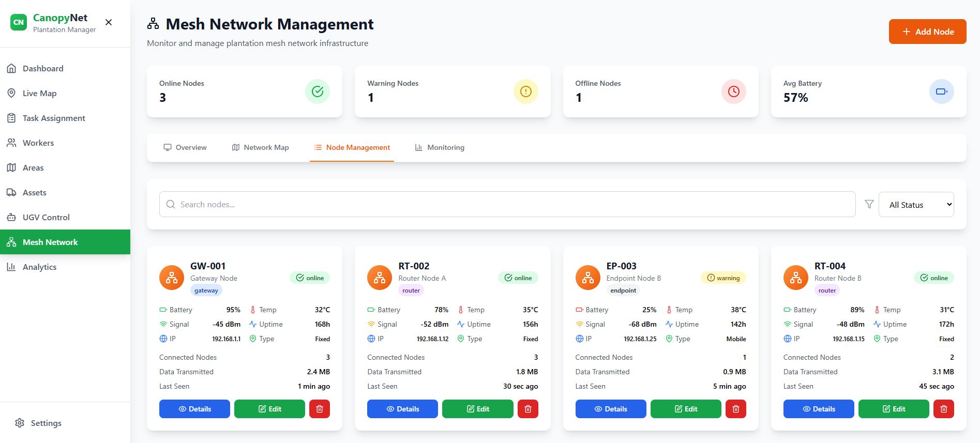
Task: Click the Avg Battery icon
Action: (942, 91)
